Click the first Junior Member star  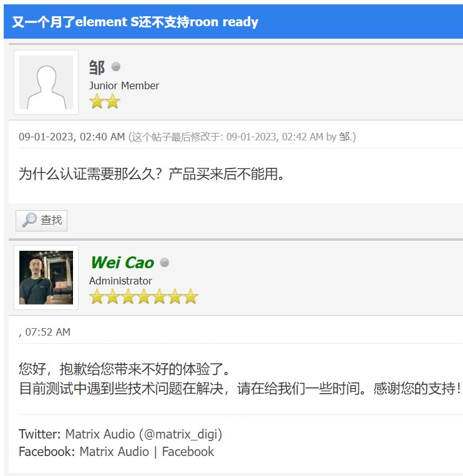pyautogui.click(x=97, y=102)
